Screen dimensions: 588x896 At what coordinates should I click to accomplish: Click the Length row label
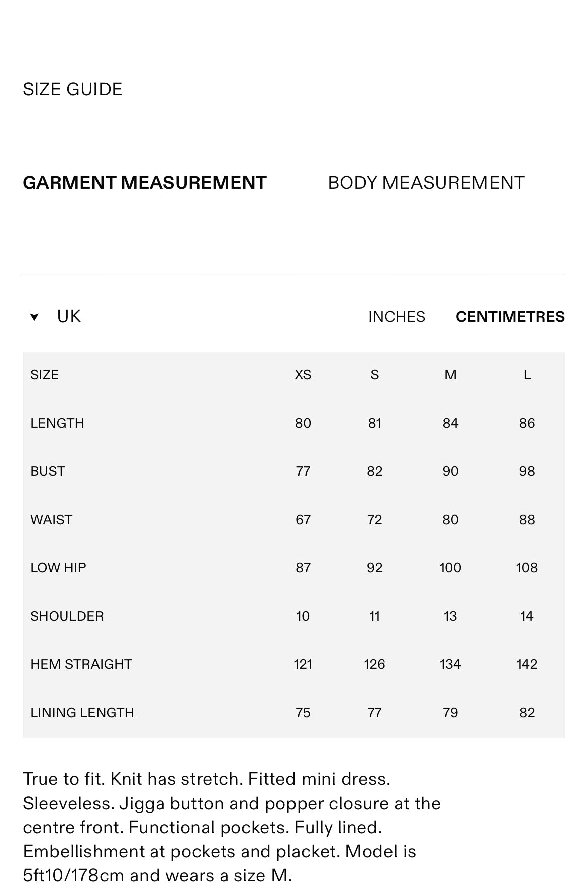(x=57, y=423)
